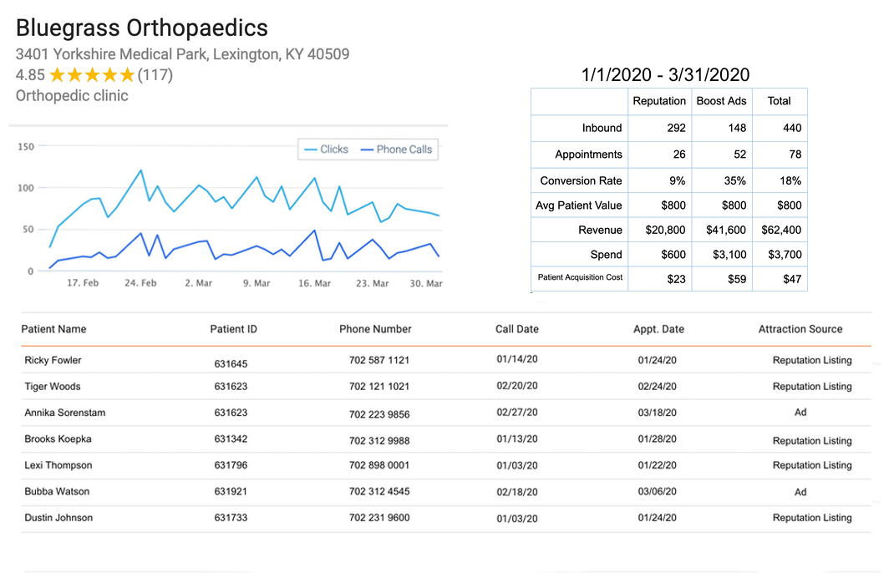Select the Dustin Johnson patient row

446,518
